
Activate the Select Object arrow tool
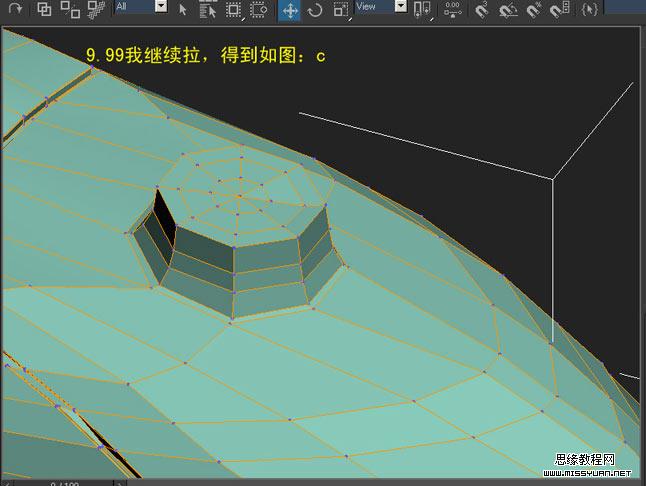coord(183,9)
